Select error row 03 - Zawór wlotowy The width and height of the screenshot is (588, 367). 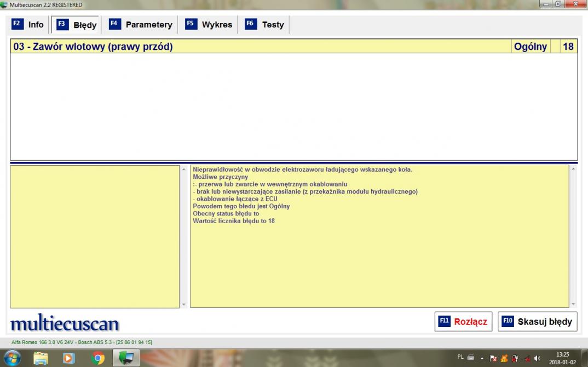point(294,46)
